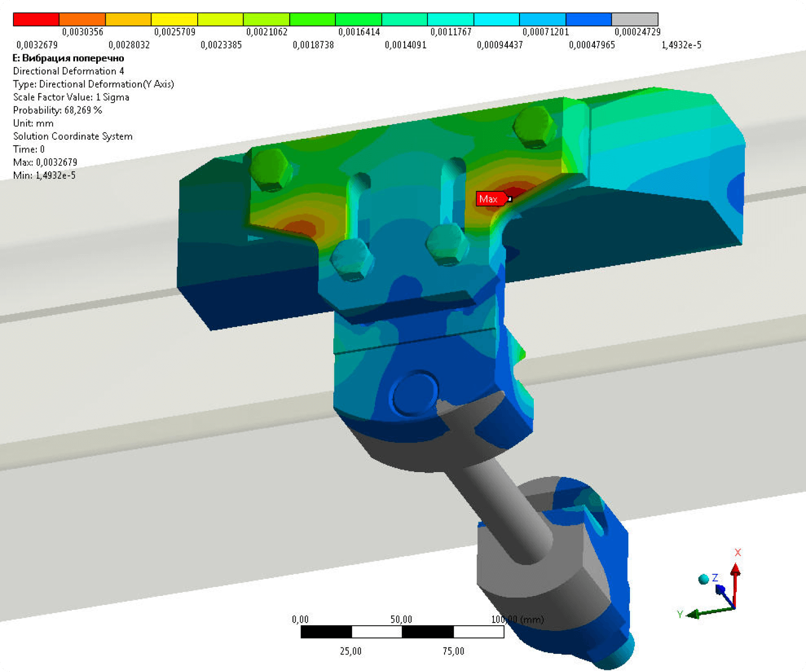Click the 'Unit: mm' line

point(33,123)
